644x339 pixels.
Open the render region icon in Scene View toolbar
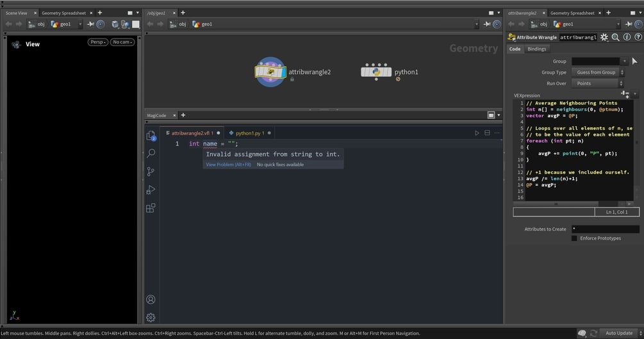(125, 24)
